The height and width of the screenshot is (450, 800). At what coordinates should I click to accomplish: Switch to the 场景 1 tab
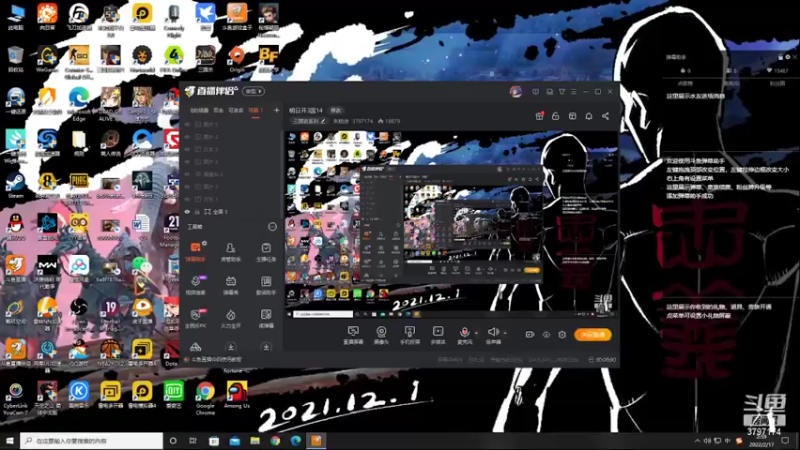[255, 111]
